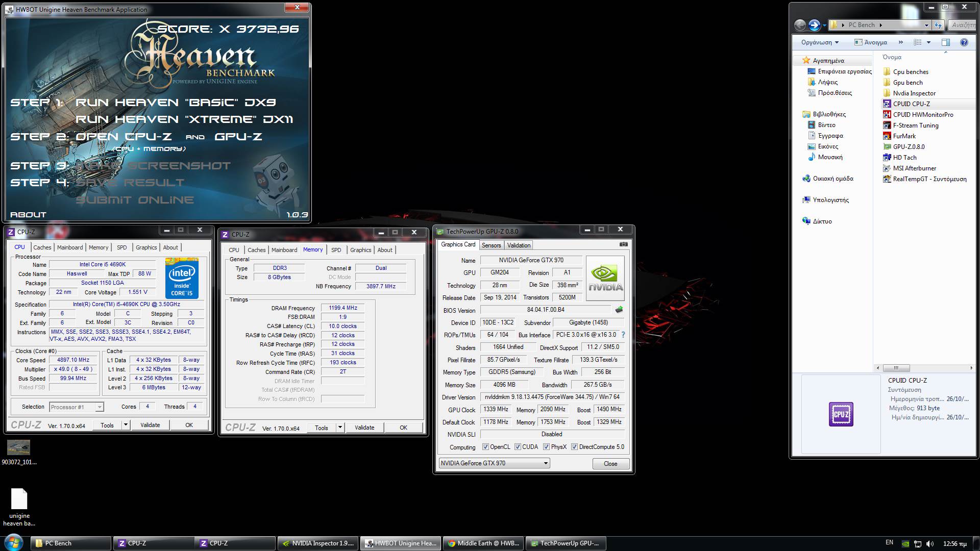Click the Windows Start orb
The image size is (980, 551).
tap(14, 542)
